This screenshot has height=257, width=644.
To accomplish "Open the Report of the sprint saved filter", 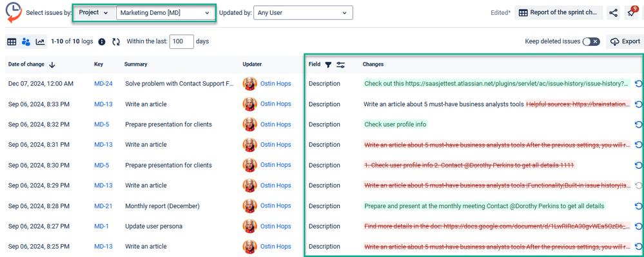I will [x=558, y=13].
